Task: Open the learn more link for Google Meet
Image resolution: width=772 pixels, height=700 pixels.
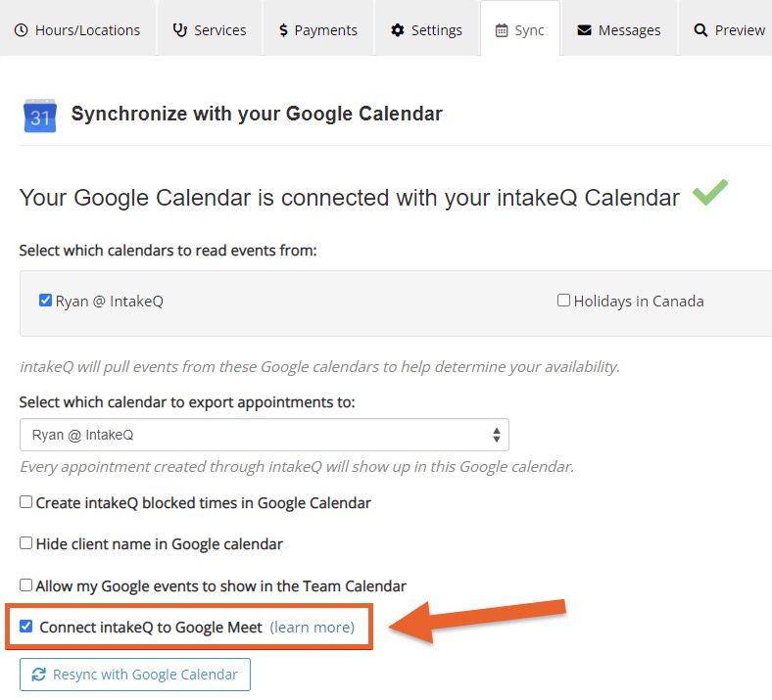Action: click(x=313, y=628)
